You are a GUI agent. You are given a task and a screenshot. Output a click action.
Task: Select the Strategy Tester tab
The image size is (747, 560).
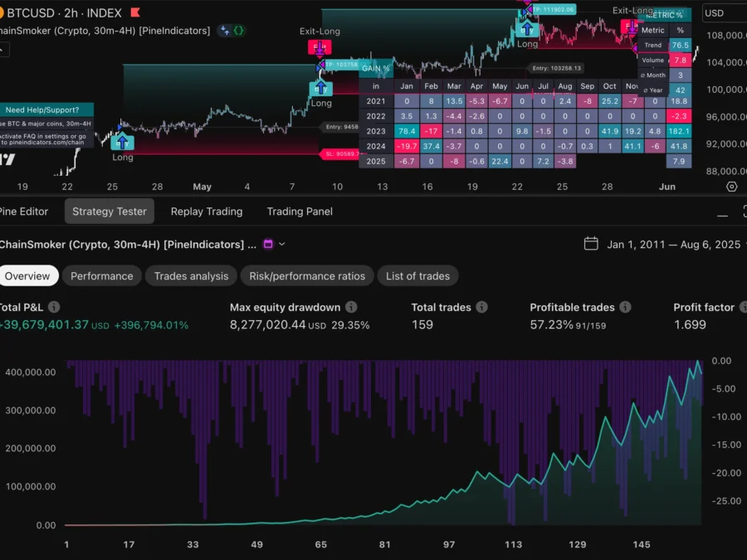click(x=109, y=212)
